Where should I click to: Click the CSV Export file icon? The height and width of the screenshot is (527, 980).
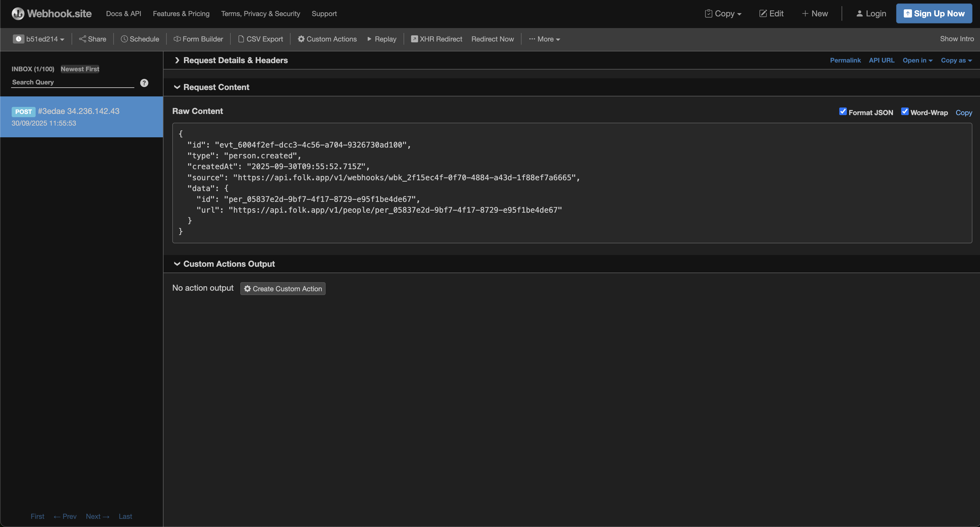[x=241, y=39]
